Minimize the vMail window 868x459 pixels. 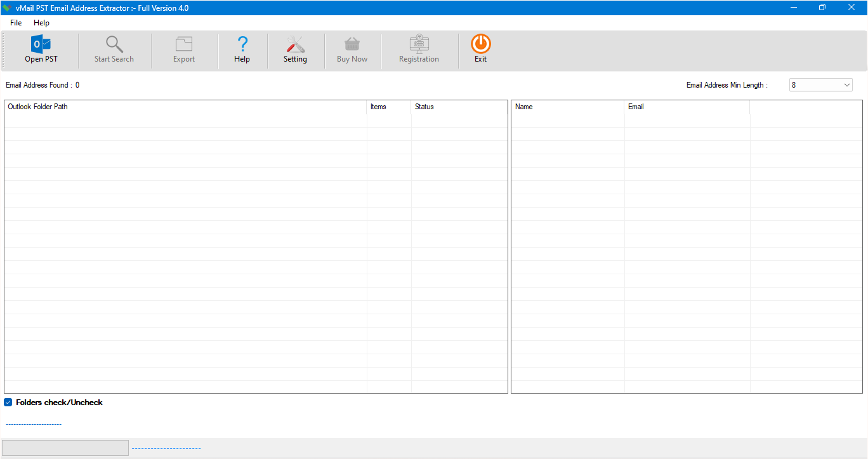[794, 8]
